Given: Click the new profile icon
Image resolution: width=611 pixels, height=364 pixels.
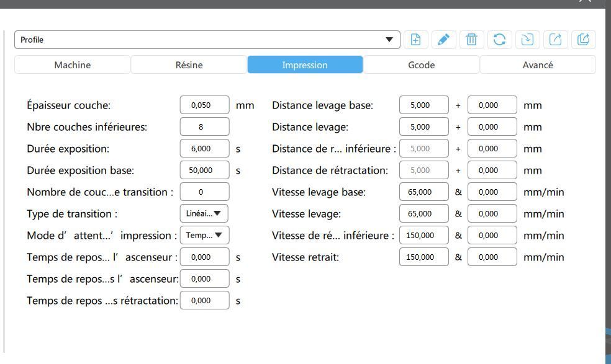Looking at the screenshot, I should (x=415, y=40).
